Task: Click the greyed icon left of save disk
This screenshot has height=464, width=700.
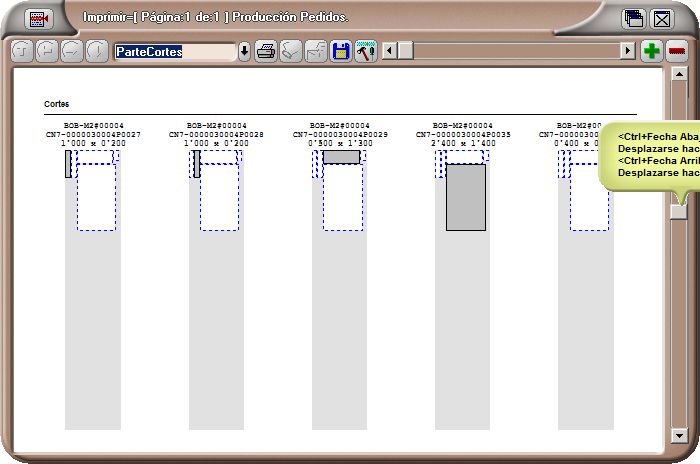Action: (316, 51)
